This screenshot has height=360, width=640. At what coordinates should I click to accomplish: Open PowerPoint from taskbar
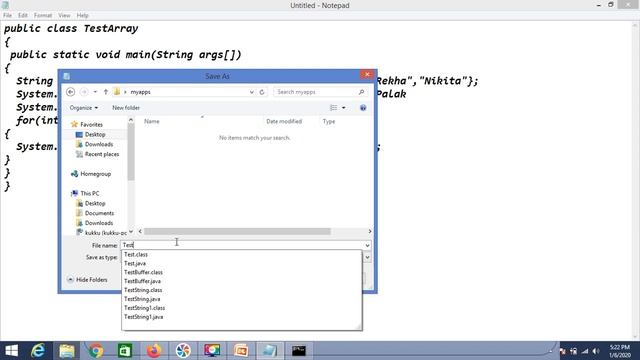(x=241, y=351)
